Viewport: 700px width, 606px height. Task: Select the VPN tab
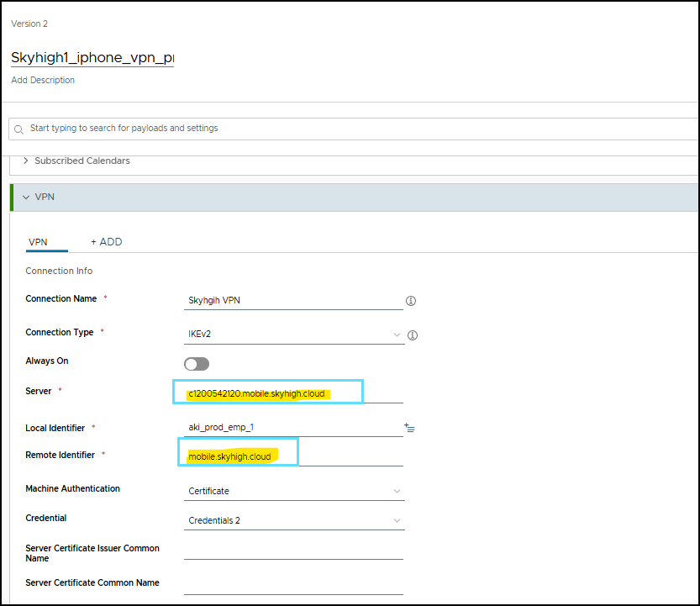pos(38,242)
